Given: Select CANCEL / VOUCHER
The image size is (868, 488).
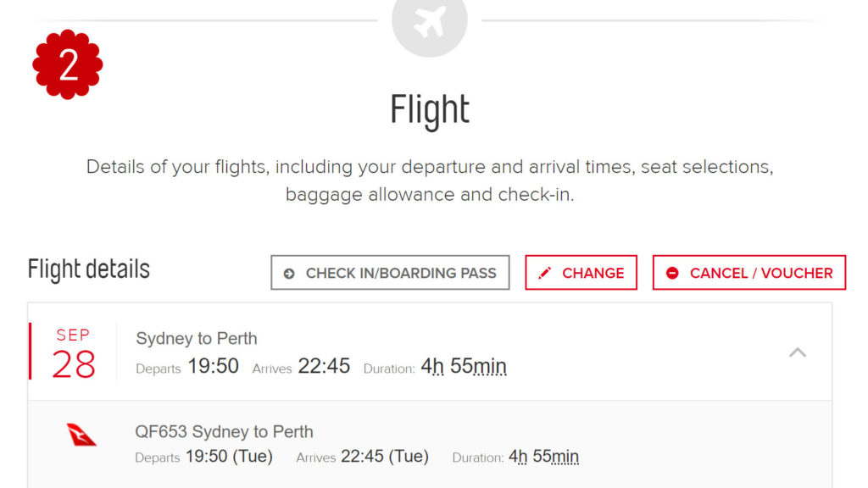Looking at the screenshot, I should click(748, 273).
